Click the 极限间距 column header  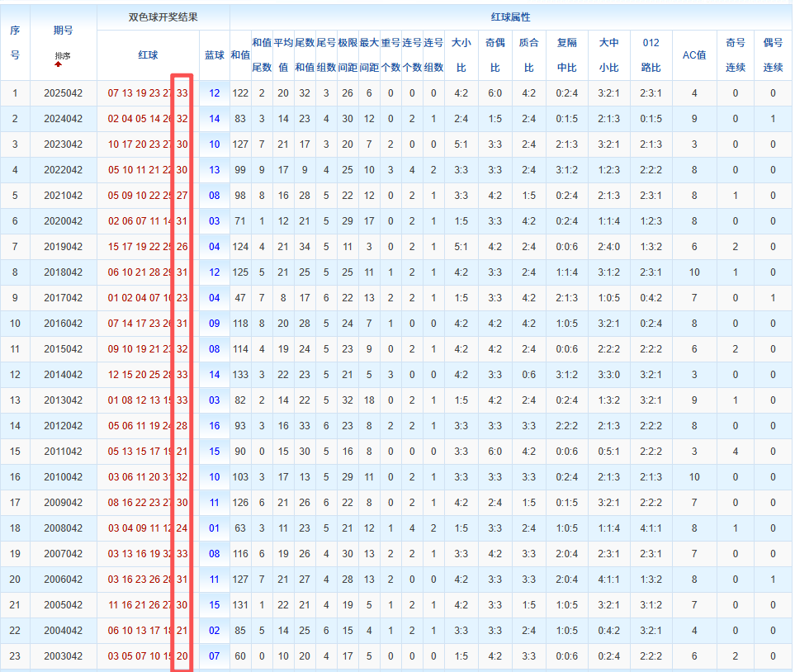[348, 54]
